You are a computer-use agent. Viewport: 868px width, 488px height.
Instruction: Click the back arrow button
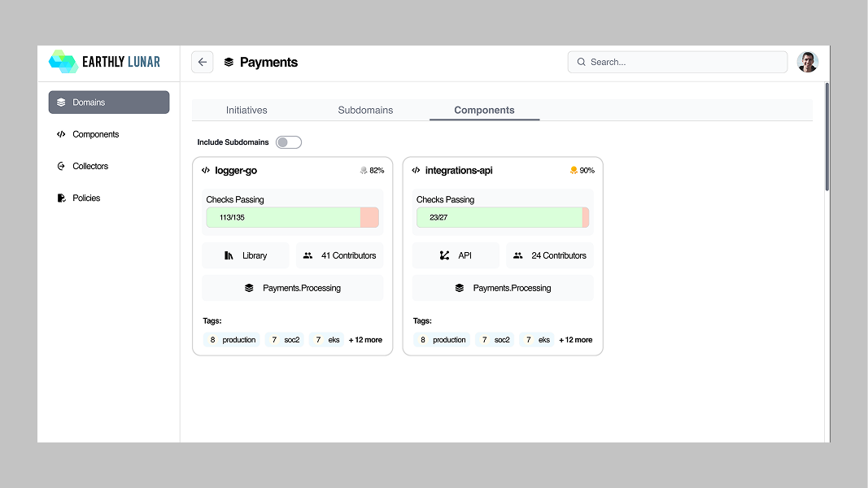[202, 62]
